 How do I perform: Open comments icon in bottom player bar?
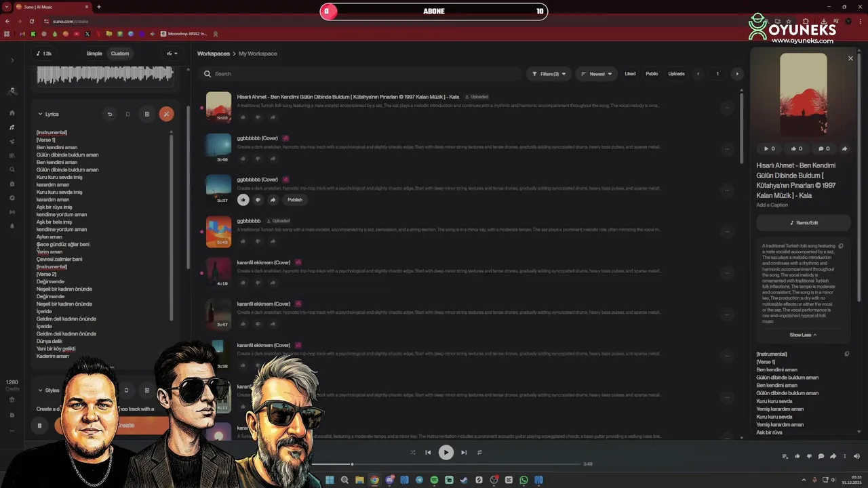pos(821,456)
